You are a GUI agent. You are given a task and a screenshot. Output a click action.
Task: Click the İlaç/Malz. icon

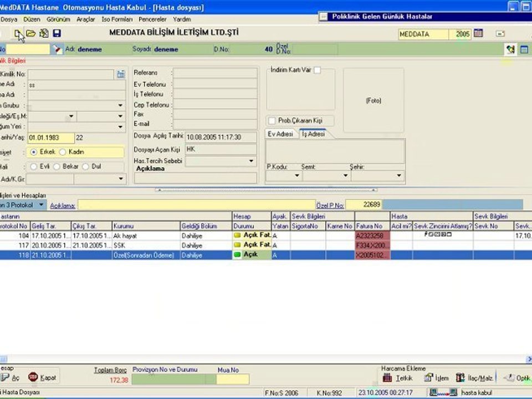click(461, 377)
